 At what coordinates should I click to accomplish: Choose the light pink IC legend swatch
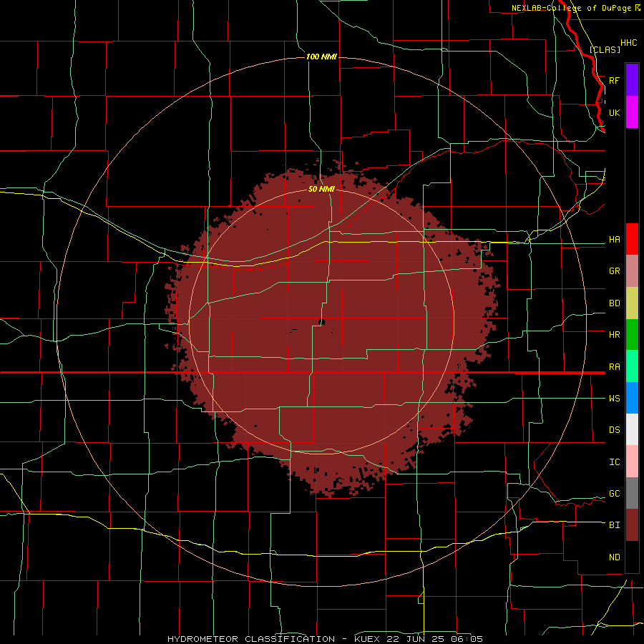point(632,462)
